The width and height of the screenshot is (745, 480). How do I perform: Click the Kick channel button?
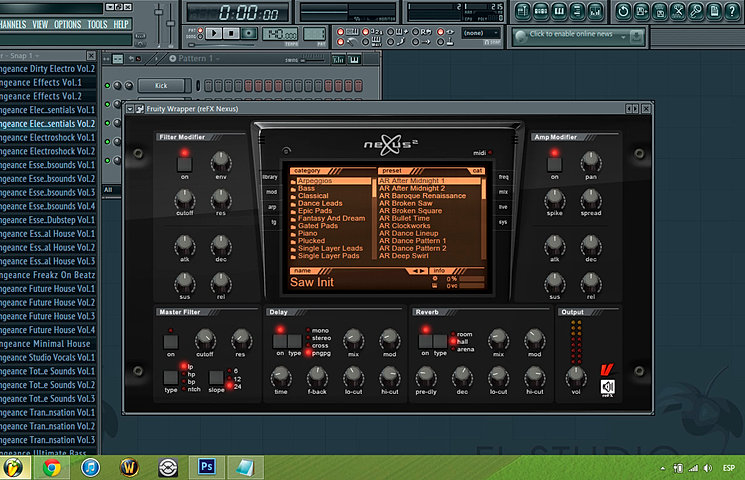click(x=161, y=86)
